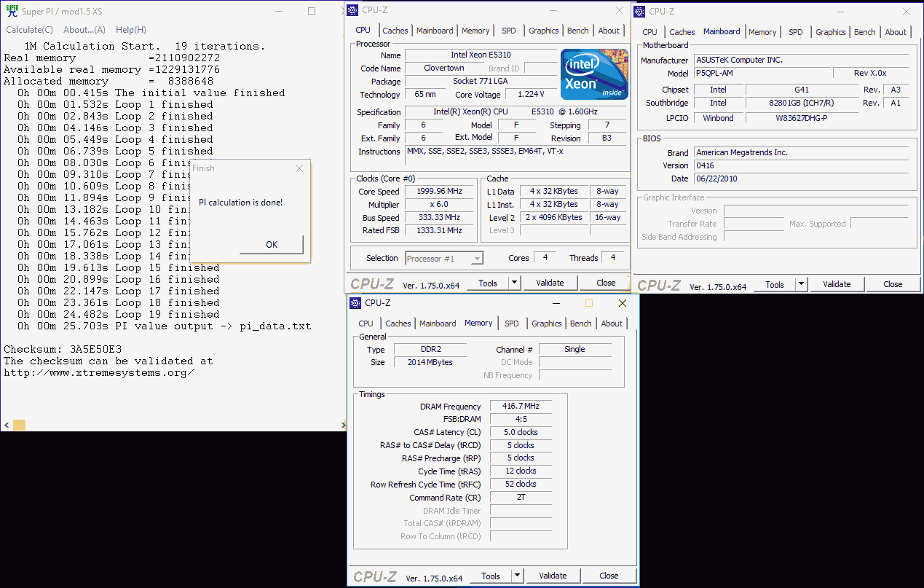Click the Clovertown code name value
The image size is (924, 588).
pyautogui.click(x=444, y=68)
